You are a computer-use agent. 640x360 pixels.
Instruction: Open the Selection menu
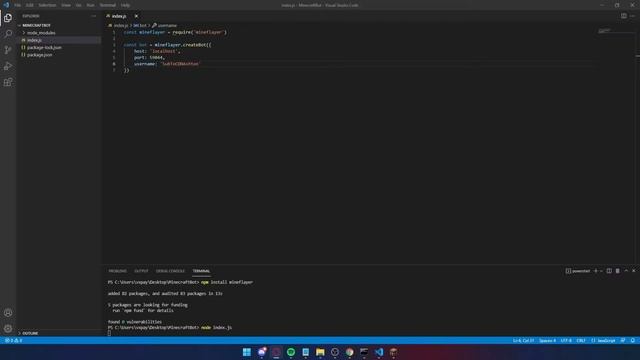tap(47, 5)
